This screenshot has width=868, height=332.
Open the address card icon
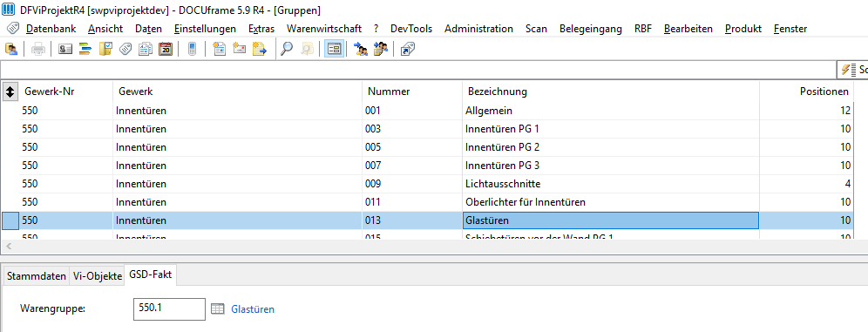coord(65,50)
